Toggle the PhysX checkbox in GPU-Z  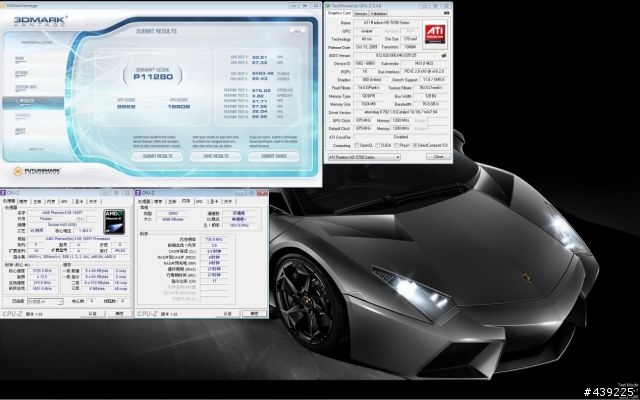click(x=396, y=145)
